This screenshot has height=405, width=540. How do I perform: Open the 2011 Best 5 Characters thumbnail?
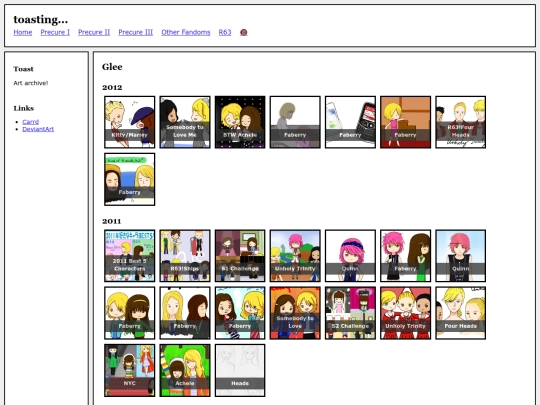coord(129,256)
